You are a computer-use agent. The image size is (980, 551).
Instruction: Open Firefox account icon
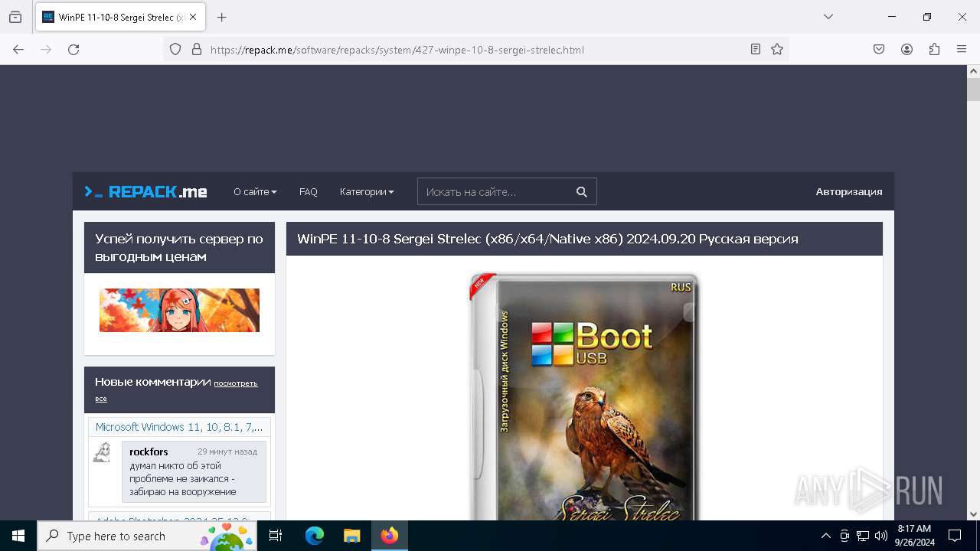coord(906,49)
